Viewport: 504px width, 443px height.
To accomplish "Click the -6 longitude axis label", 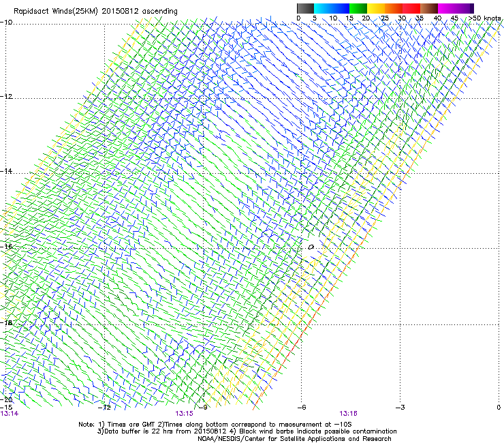I will coord(302,408).
